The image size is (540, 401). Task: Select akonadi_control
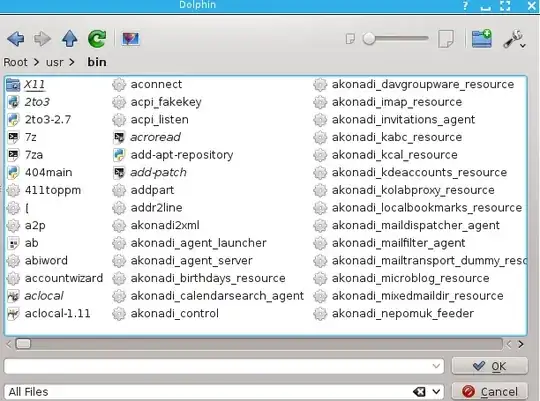pyautogui.click(x=166, y=313)
